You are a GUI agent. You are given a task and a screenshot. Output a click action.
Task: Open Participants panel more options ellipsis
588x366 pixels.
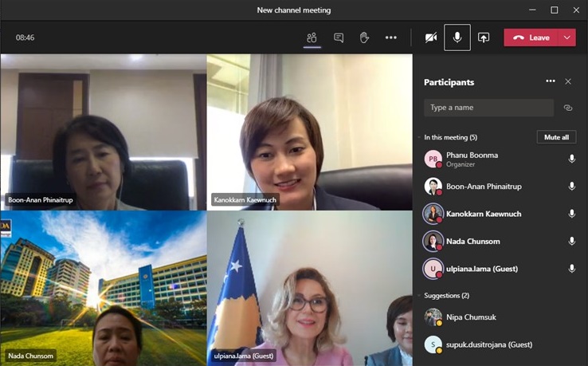550,81
